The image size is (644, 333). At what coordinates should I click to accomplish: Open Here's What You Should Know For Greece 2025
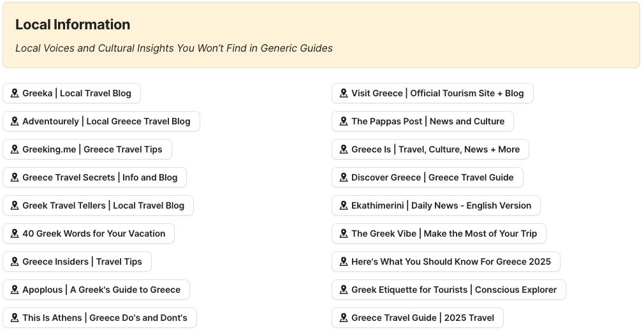tap(451, 262)
